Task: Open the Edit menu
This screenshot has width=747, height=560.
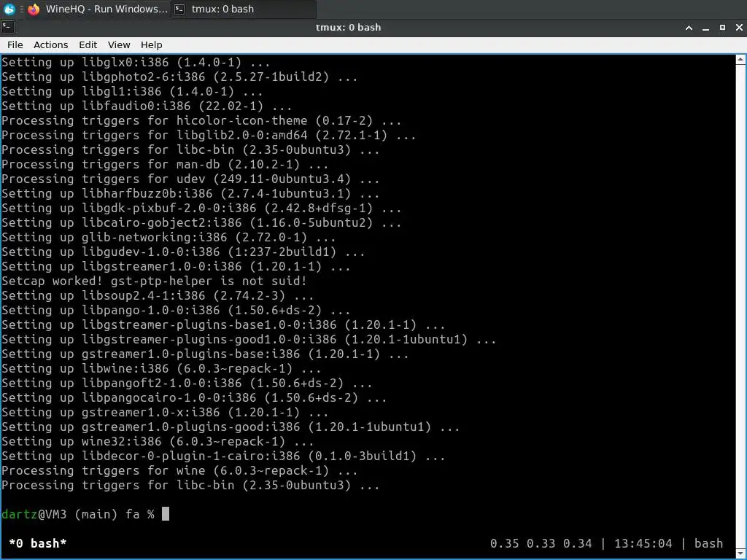Action: 88,44
